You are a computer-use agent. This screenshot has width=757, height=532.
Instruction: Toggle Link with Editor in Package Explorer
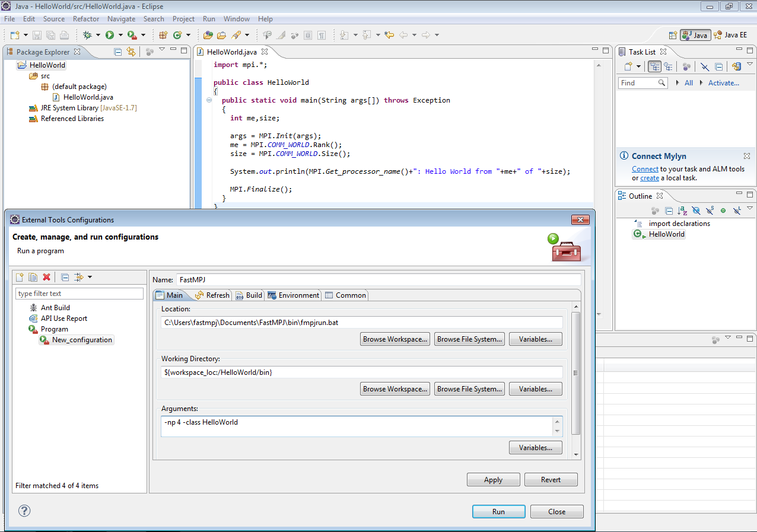click(x=131, y=52)
